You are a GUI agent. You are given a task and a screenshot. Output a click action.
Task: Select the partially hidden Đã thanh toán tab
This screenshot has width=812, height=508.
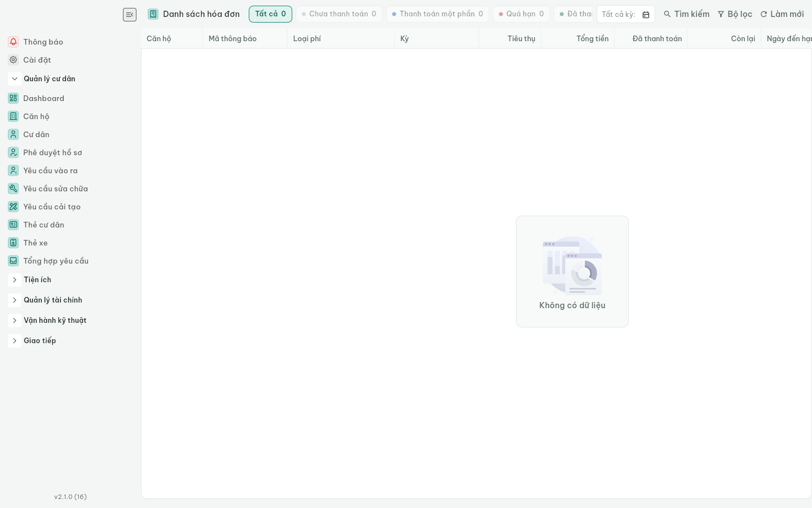[573, 14]
